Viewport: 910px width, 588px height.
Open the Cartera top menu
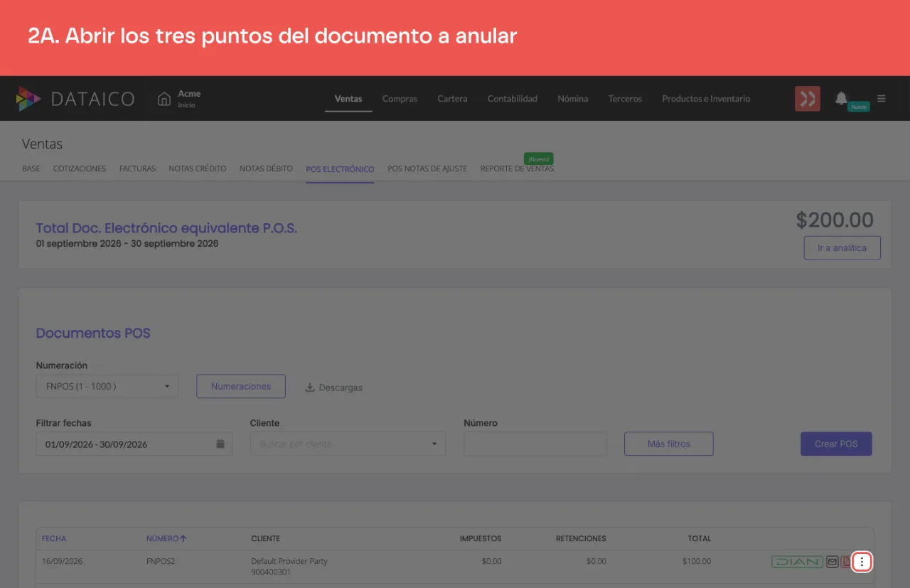[x=452, y=99]
